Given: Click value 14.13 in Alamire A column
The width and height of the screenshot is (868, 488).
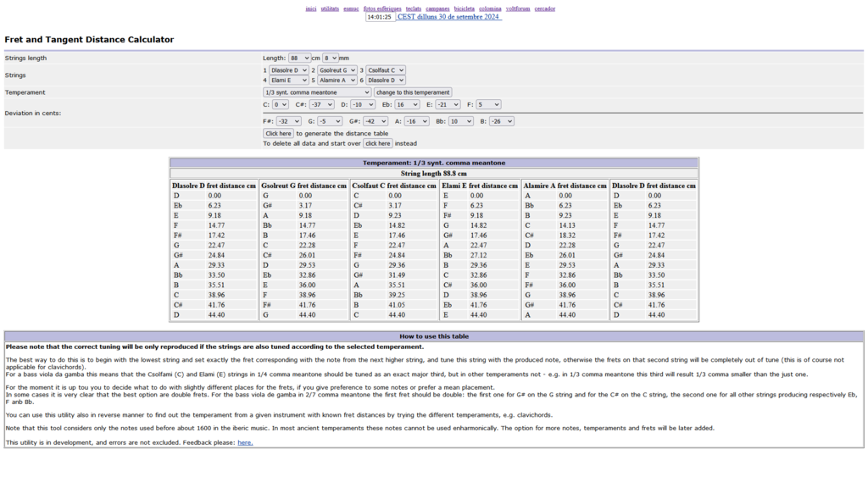Looking at the screenshot, I should (567, 225).
